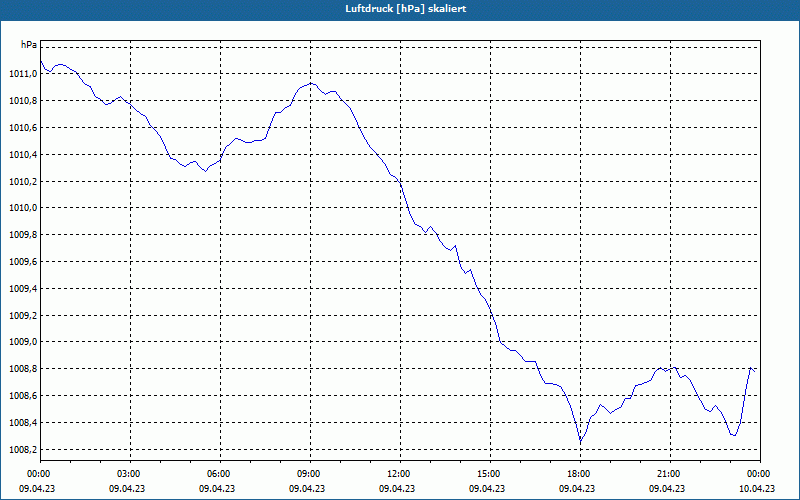Select the 1010,8 y-axis label
800x500 pixels.
pyautogui.click(x=23, y=101)
